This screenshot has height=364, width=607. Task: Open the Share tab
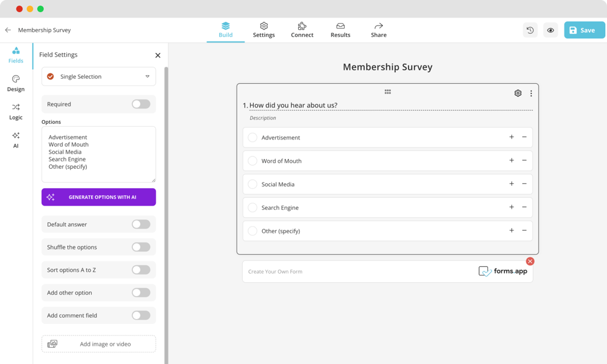point(378,30)
